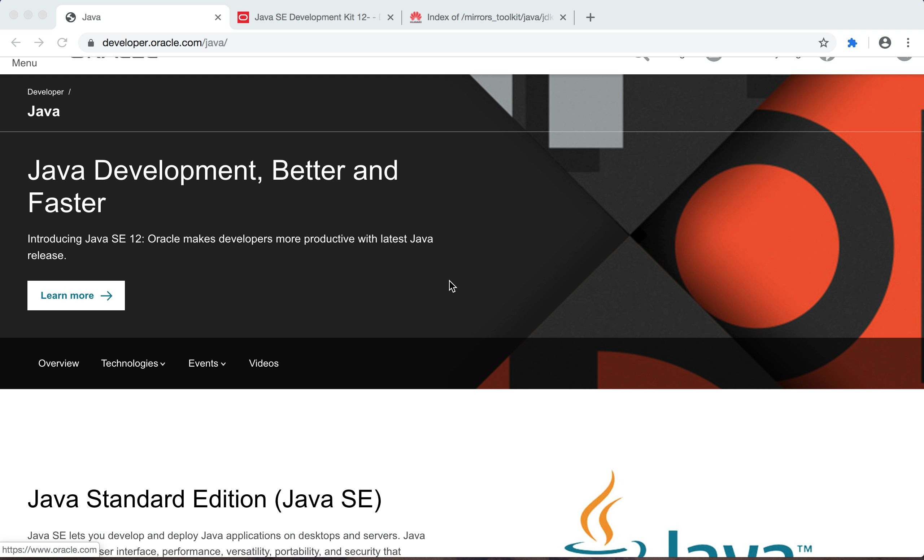Open the Videos section
The width and height of the screenshot is (924, 560).
coord(263,363)
